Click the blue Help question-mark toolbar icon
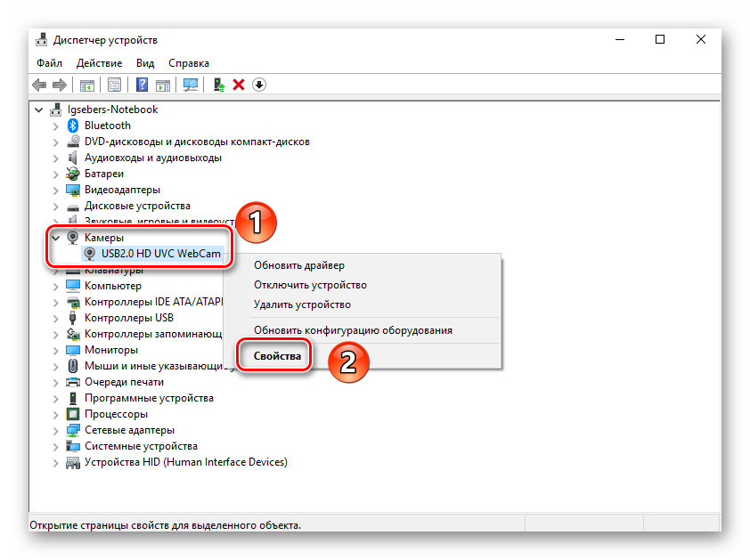Screen dimensions: 750x560 142,85
